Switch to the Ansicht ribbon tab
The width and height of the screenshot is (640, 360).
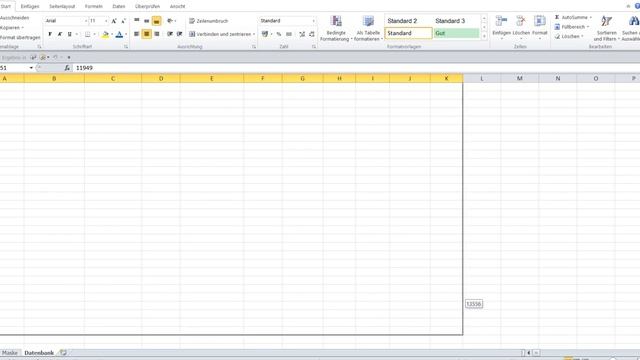[177, 7]
